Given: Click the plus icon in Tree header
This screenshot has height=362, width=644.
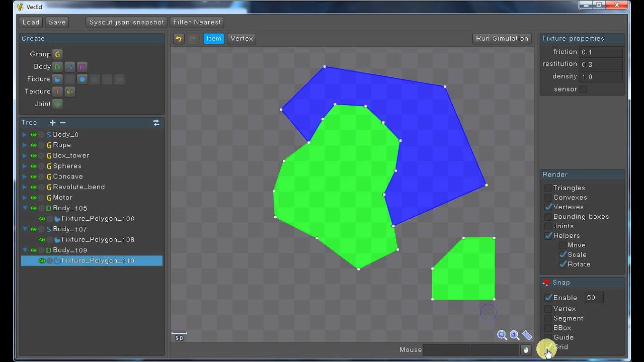Looking at the screenshot, I should coord(52,123).
